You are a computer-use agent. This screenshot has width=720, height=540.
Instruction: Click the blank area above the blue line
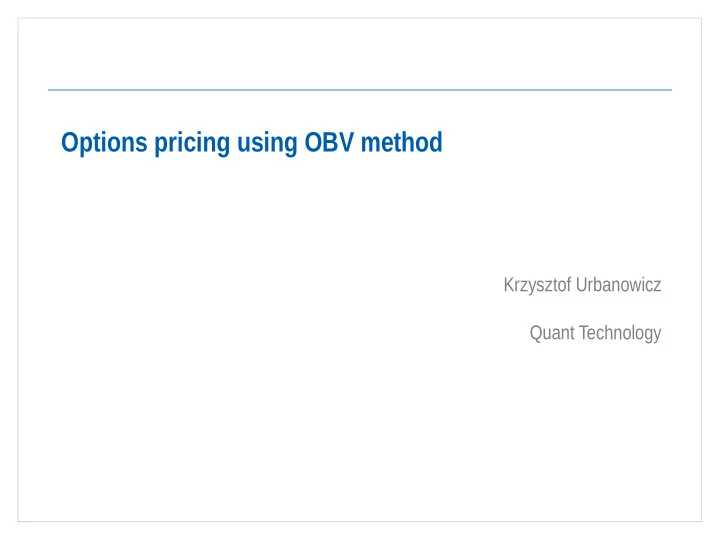tap(360, 53)
